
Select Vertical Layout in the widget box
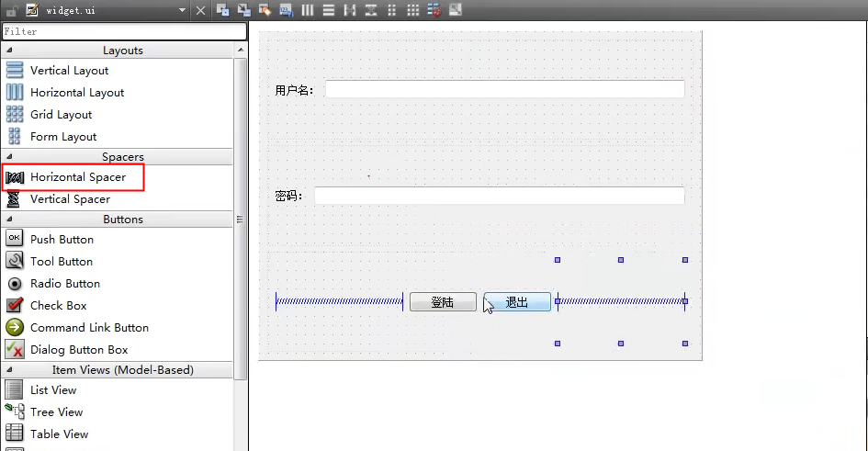point(118,71)
